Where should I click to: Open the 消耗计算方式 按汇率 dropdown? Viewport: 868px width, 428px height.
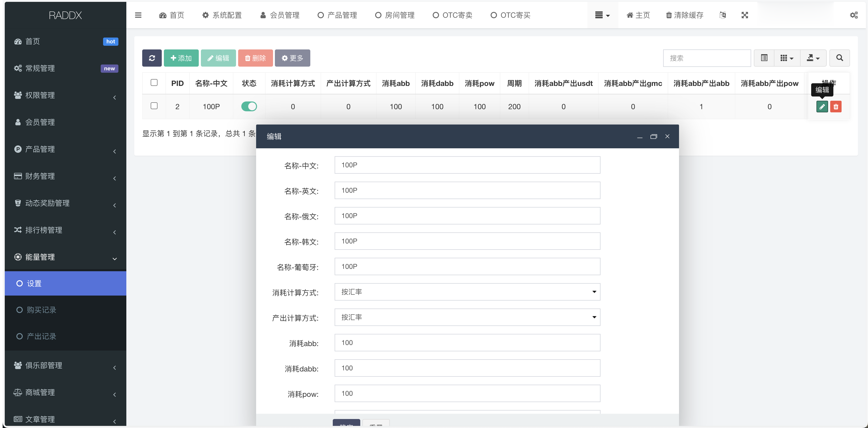point(467,292)
